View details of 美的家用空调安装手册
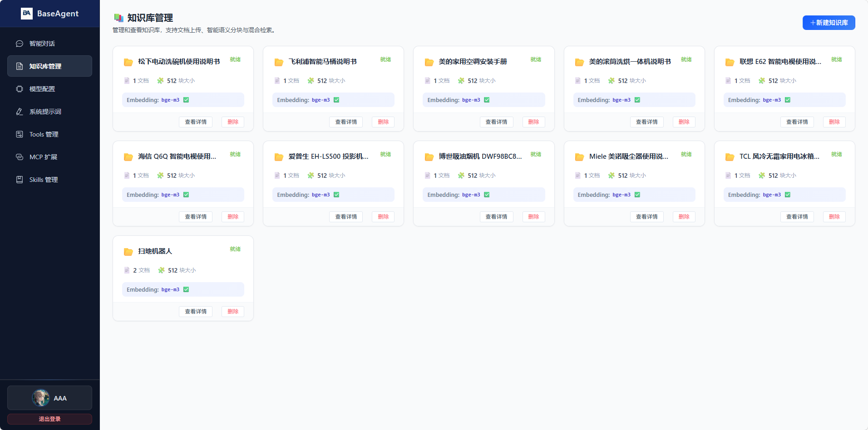This screenshot has width=868, height=430. (x=496, y=122)
